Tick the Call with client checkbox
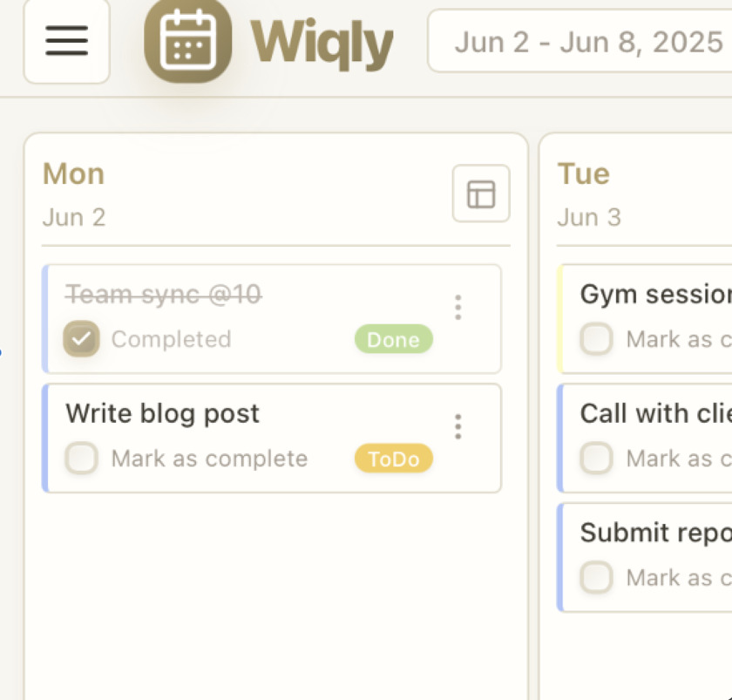Screen dimensions: 732x700 coord(597,459)
